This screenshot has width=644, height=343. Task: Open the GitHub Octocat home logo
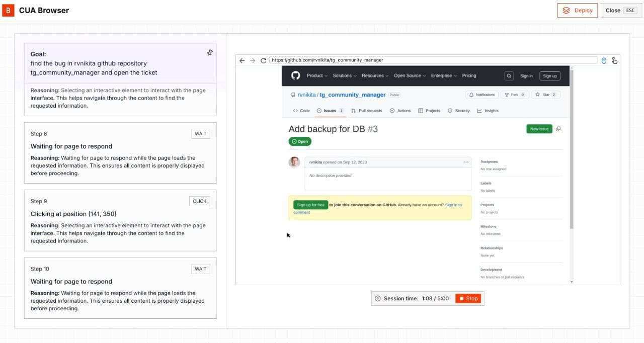[295, 75]
